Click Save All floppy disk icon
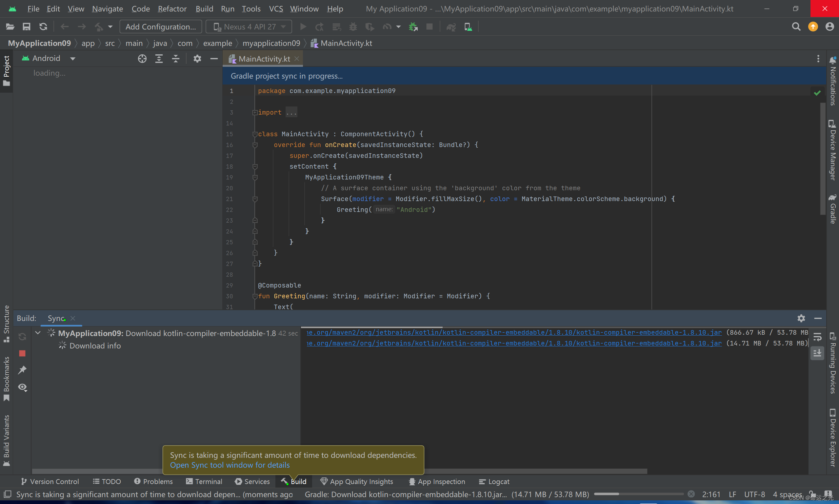Image resolution: width=839 pixels, height=504 pixels. pyautogui.click(x=27, y=27)
